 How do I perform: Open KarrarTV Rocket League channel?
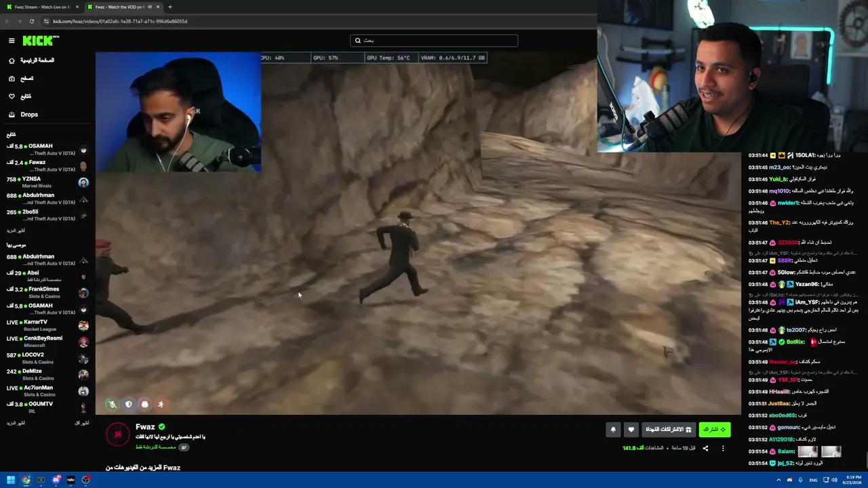[x=47, y=325]
